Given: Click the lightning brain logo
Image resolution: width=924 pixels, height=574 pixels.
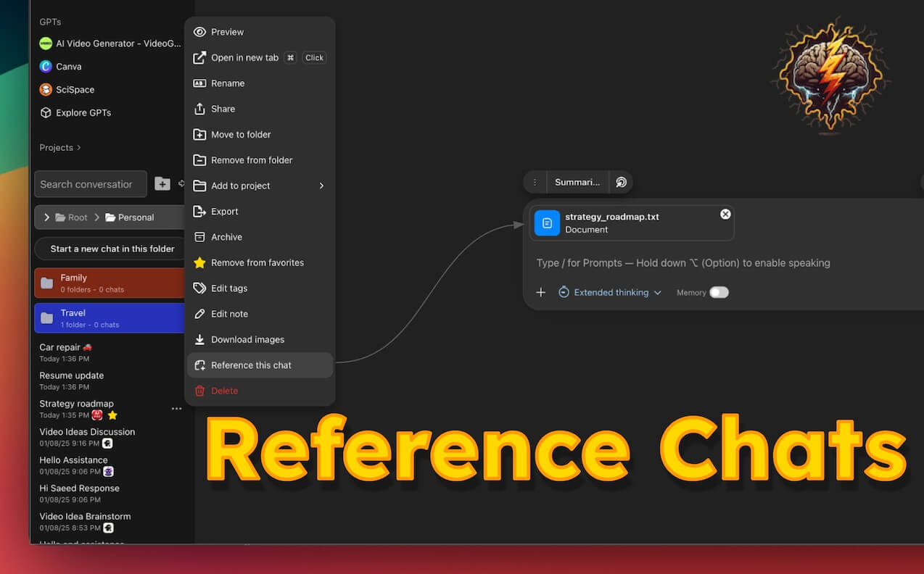Looking at the screenshot, I should (x=830, y=75).
